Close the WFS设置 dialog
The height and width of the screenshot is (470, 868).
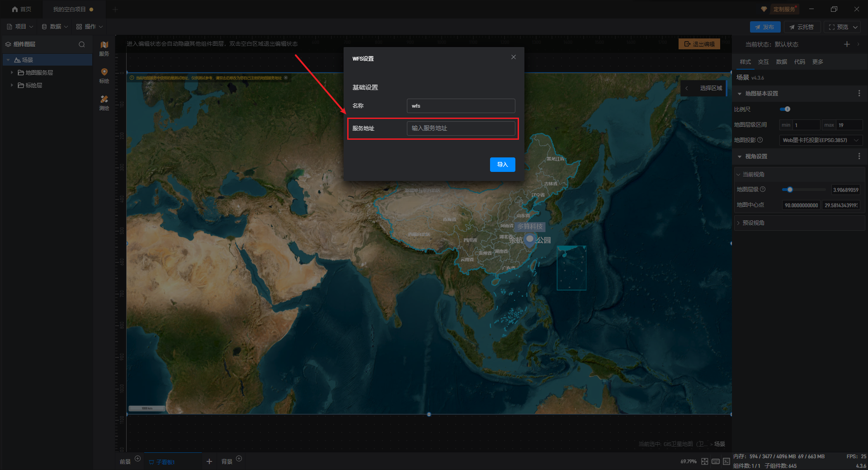(514, 57)
